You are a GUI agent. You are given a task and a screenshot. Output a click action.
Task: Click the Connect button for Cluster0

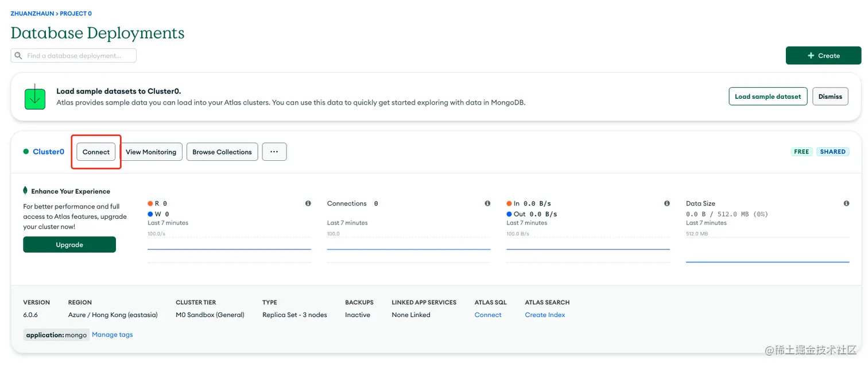[x=96, y=152]
